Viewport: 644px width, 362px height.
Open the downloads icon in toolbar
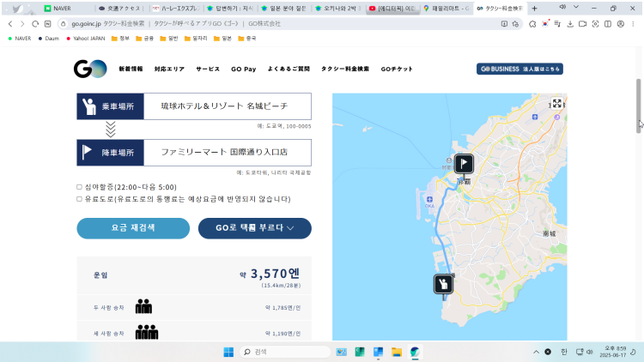coord(570,24)
